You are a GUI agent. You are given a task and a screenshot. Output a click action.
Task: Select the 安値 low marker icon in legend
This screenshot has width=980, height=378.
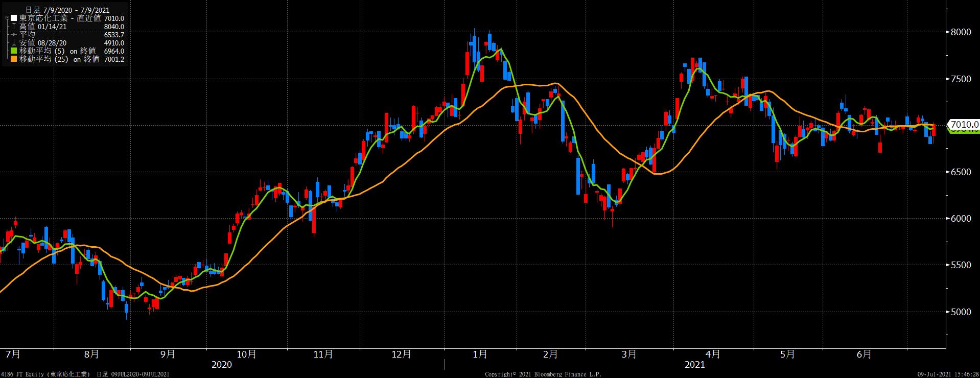(14, 43)
